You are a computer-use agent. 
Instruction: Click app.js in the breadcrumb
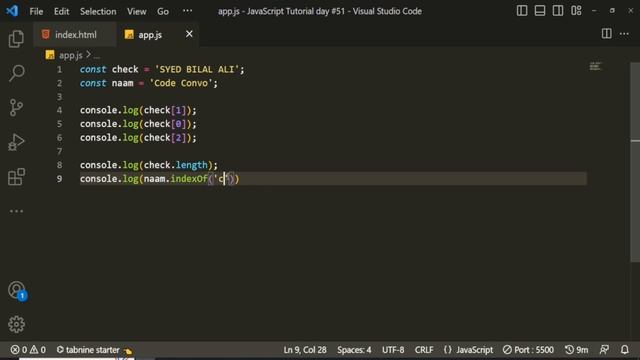point(71,55)
